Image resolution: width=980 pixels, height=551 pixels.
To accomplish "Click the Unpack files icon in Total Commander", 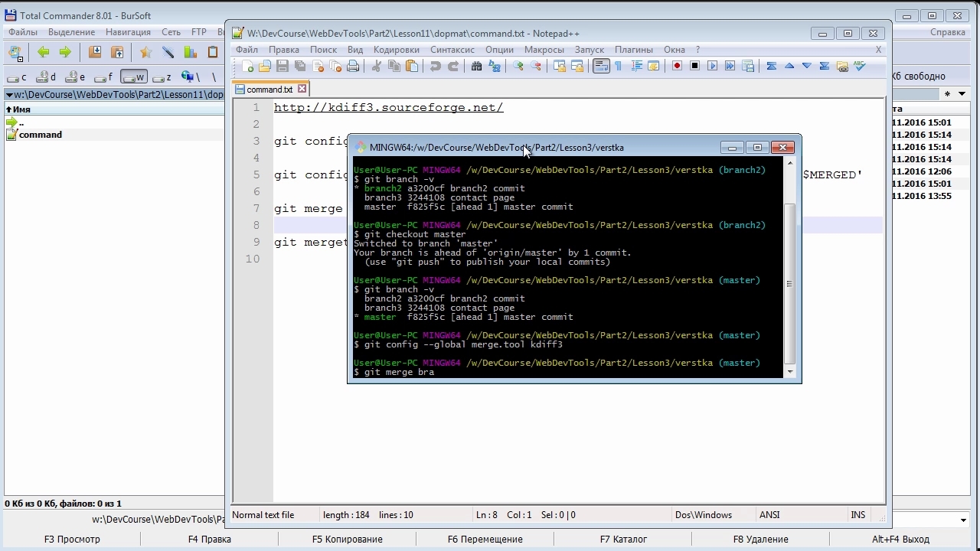I will point(117,52).
